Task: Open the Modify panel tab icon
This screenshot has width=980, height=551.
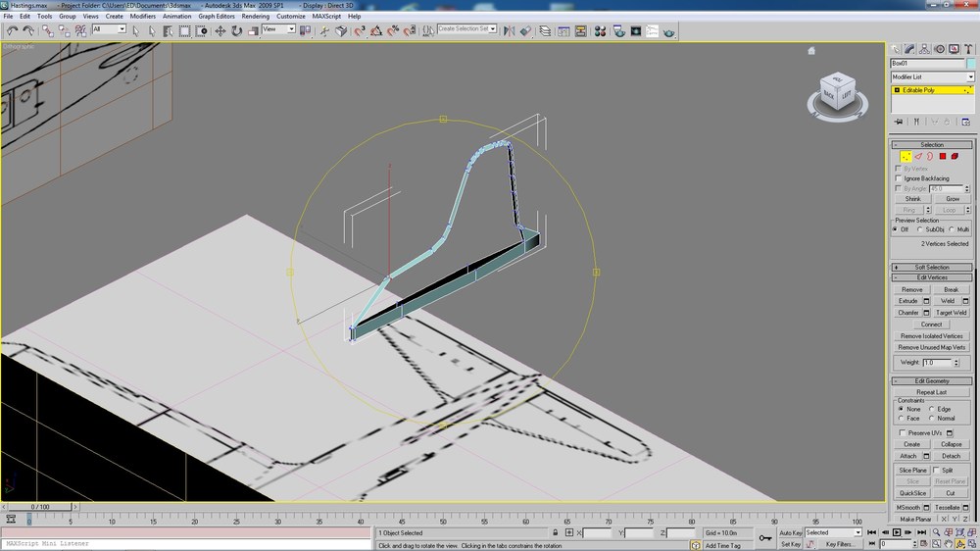Action: pos(909,49)
